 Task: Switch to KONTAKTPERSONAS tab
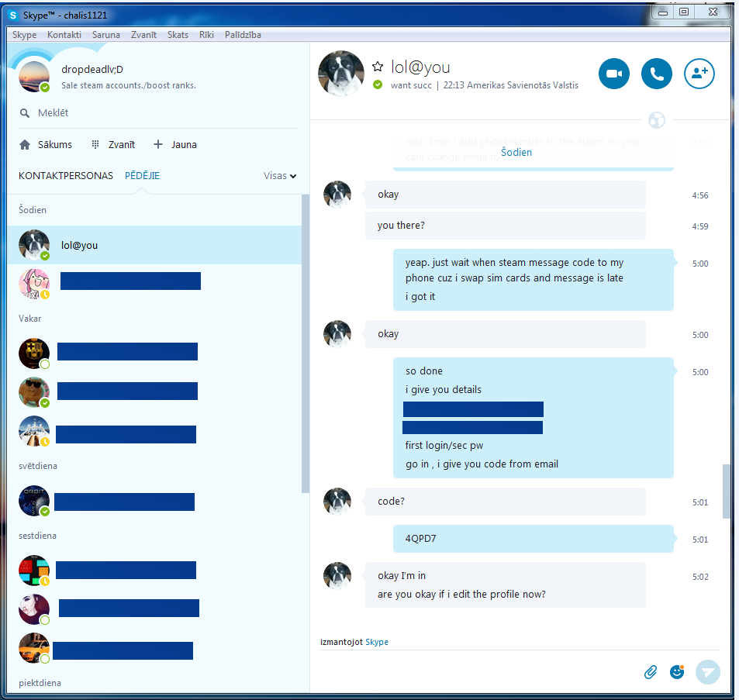pos(65,176)
